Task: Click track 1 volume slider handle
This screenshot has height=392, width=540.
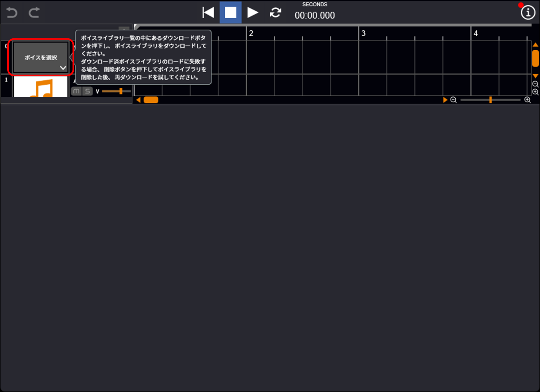Action: [121, 91]
